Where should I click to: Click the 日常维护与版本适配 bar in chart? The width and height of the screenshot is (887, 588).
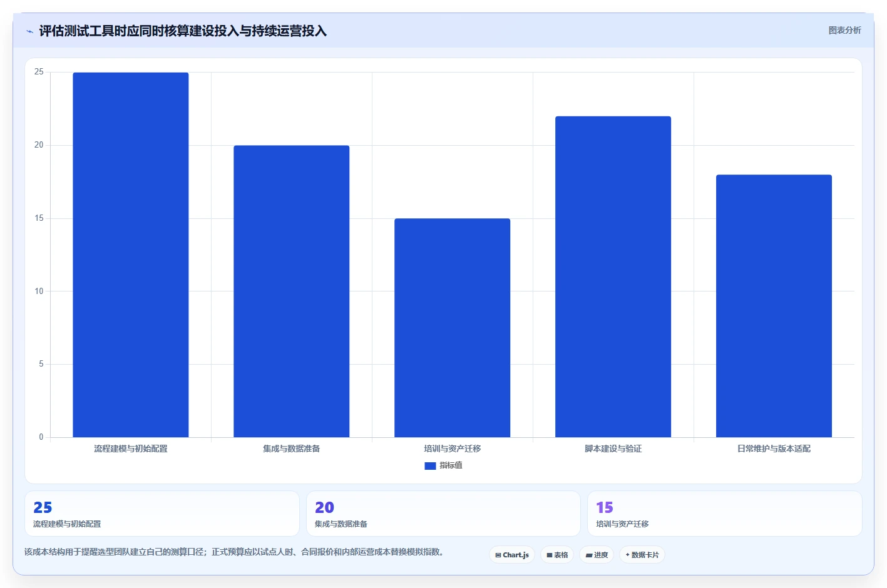(774, 306)
